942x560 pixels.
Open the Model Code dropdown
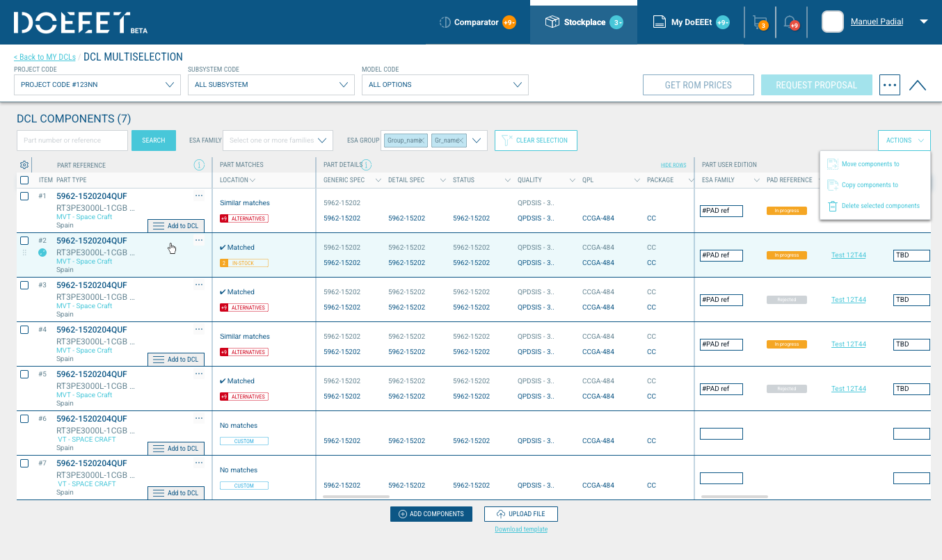pos(445,85)
